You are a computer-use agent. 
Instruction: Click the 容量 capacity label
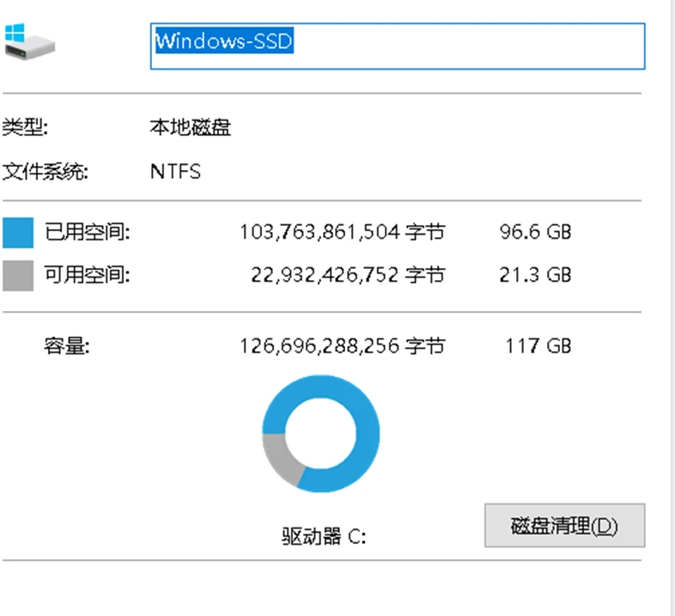point(67,346)
